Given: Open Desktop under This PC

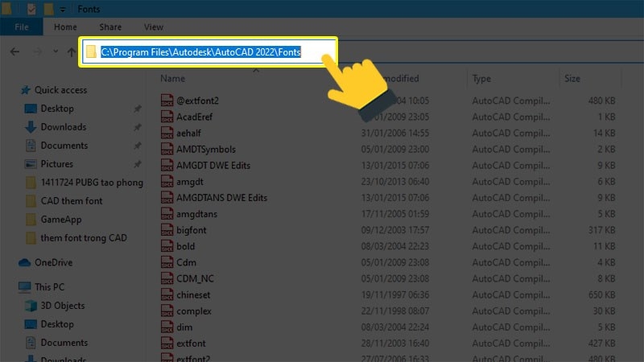Looking at the screenshot, I should click(x=57, y=324).
